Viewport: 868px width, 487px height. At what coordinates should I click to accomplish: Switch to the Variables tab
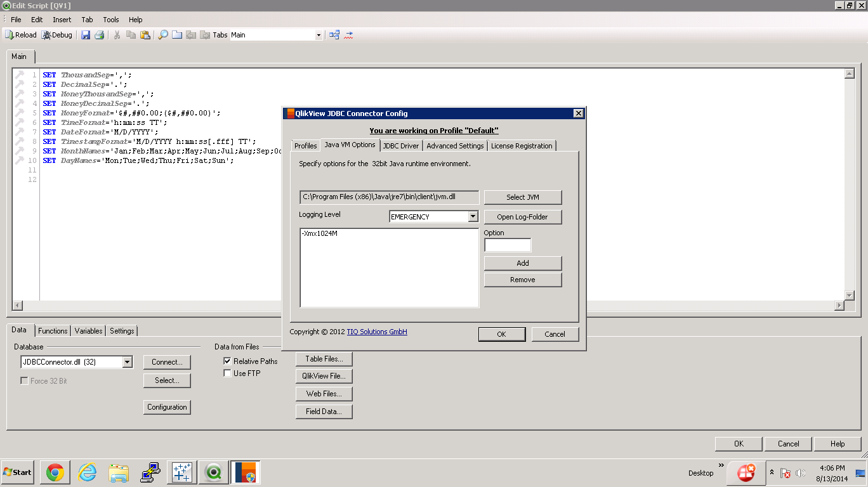tap(89, 331)
